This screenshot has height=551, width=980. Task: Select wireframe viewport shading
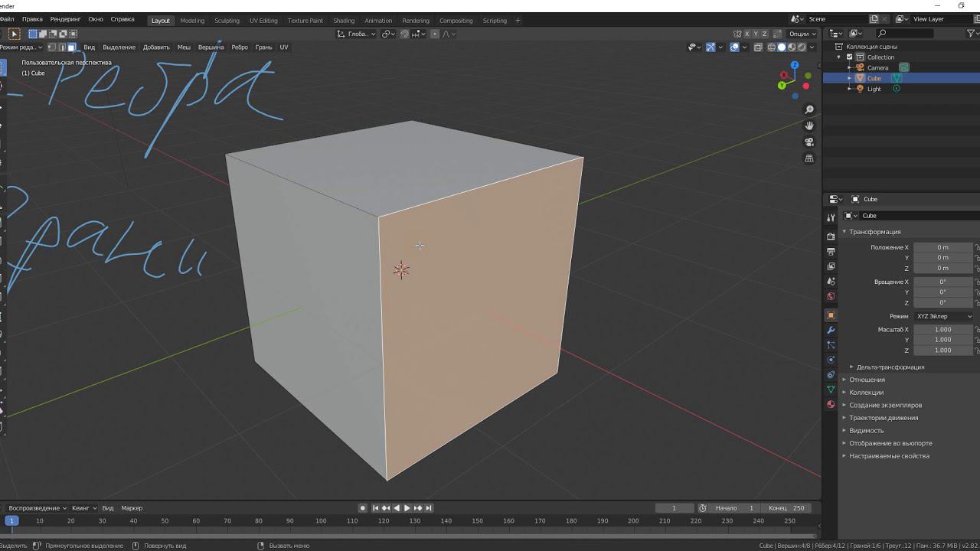tap(771, 47)
